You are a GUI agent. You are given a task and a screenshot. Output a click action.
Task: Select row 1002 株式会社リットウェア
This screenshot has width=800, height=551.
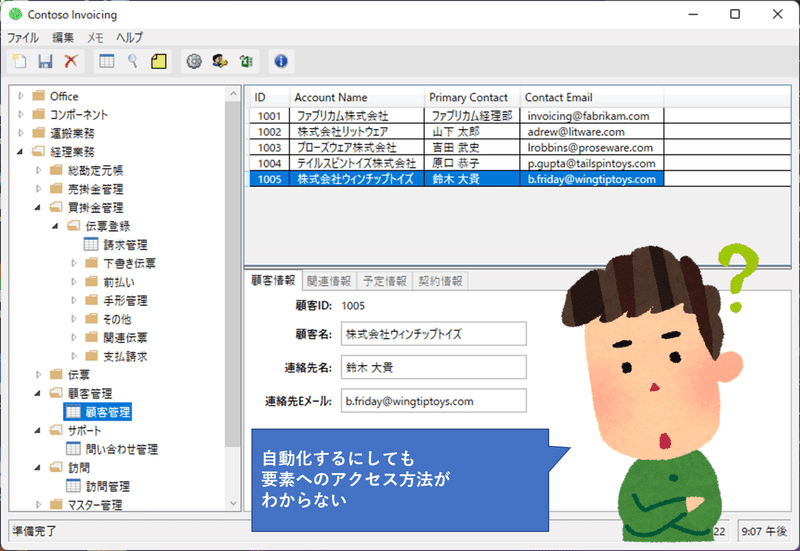coord(520,132)
